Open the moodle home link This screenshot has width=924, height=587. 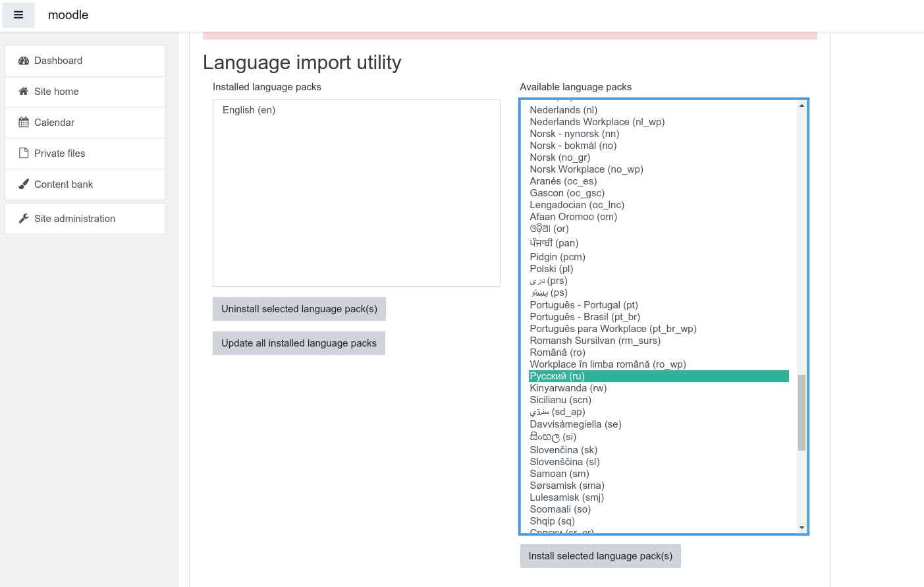(68, 15)
